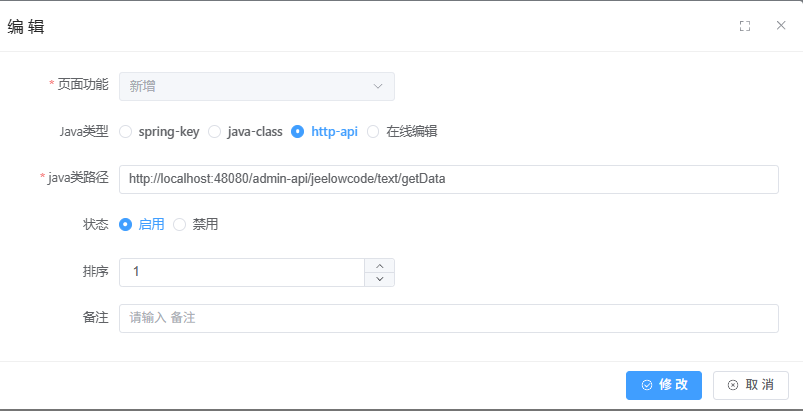Close the 编辑 dialog with the X icon
Screen dimensions: 803x411
click(781, 25)
